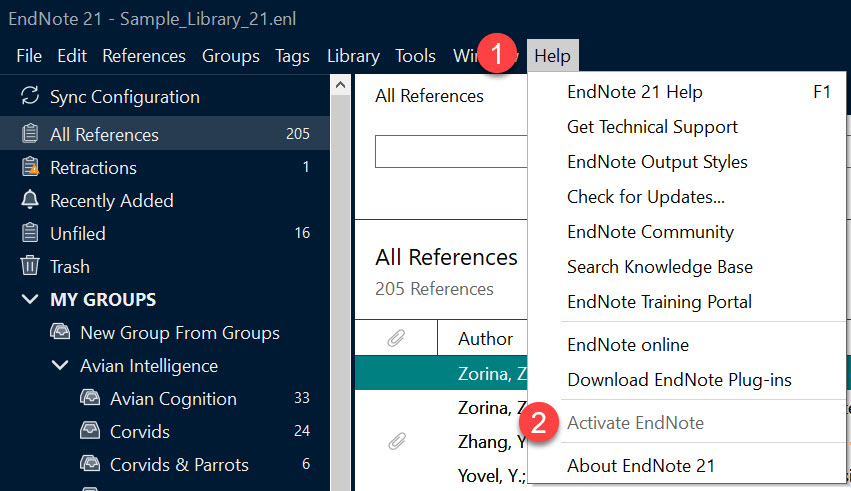
Task: Click the Sync Configuration icon
Action: [30, 95]
